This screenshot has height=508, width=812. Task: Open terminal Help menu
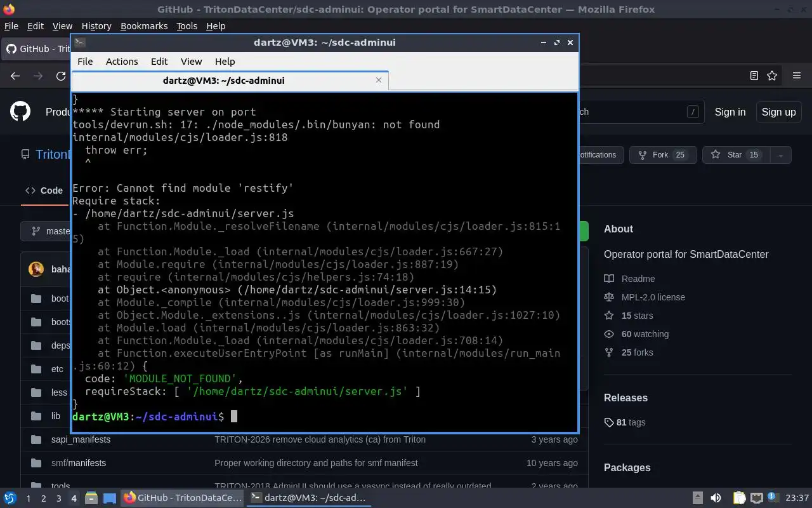(x=225, y=62)
